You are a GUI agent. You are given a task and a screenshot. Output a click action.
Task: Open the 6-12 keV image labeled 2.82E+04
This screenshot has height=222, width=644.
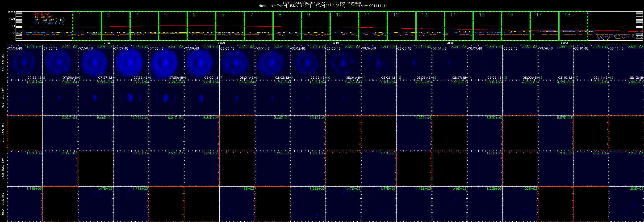(202, 98)
